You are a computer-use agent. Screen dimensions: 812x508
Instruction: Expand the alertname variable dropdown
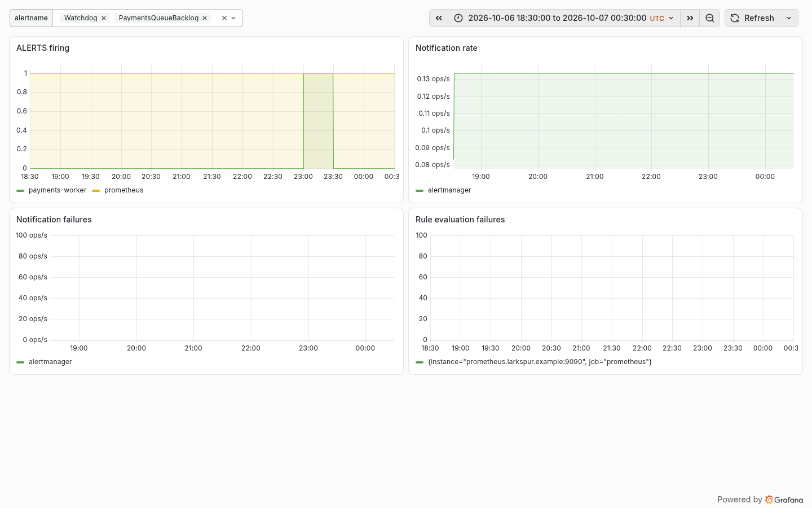[x=233, y=18]
